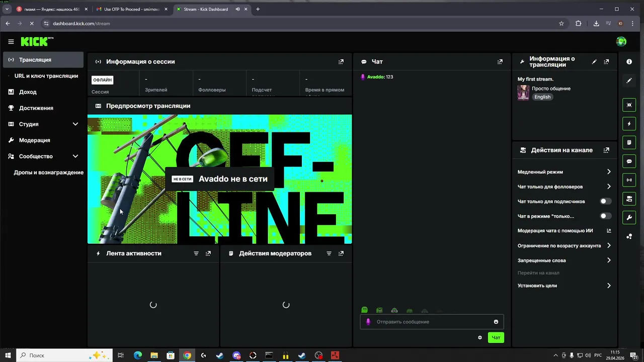
Task: Click the Просто общение category thumbnail
Action: point(523,93)
